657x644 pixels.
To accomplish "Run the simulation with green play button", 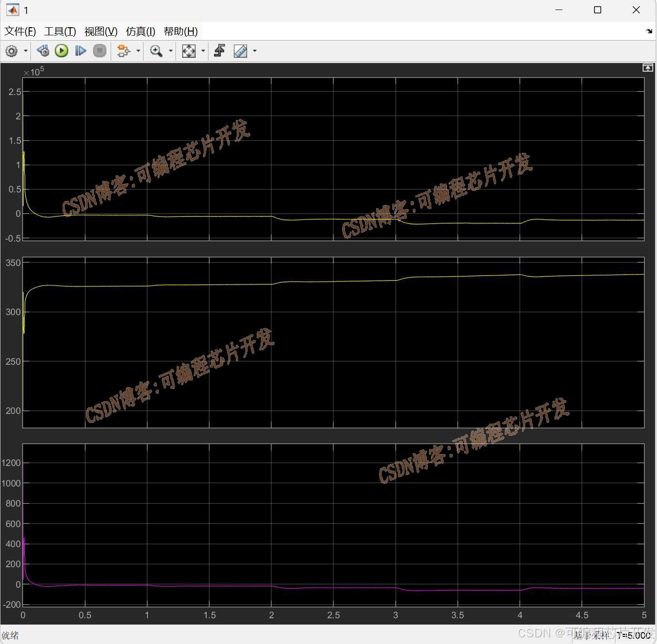I will tap(62, 51).
